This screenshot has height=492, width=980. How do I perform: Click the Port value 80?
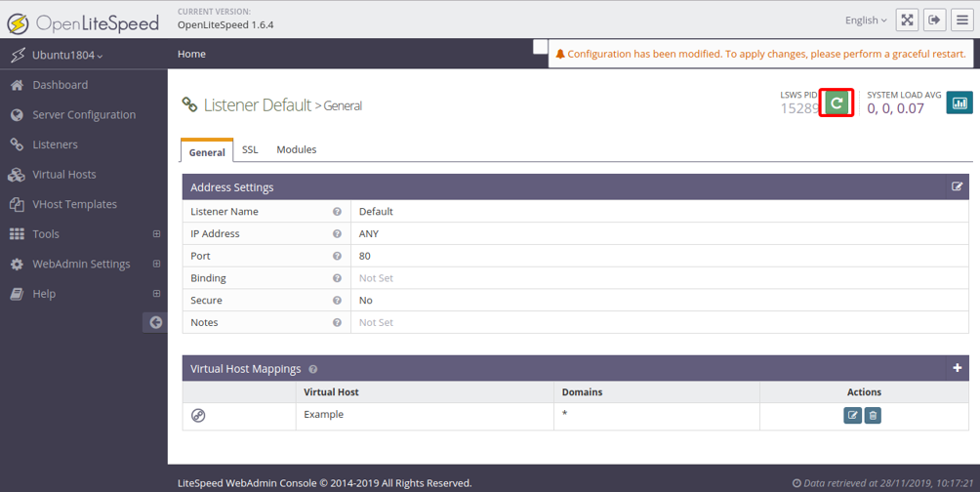pyautogui.click(x=365, y=256)
